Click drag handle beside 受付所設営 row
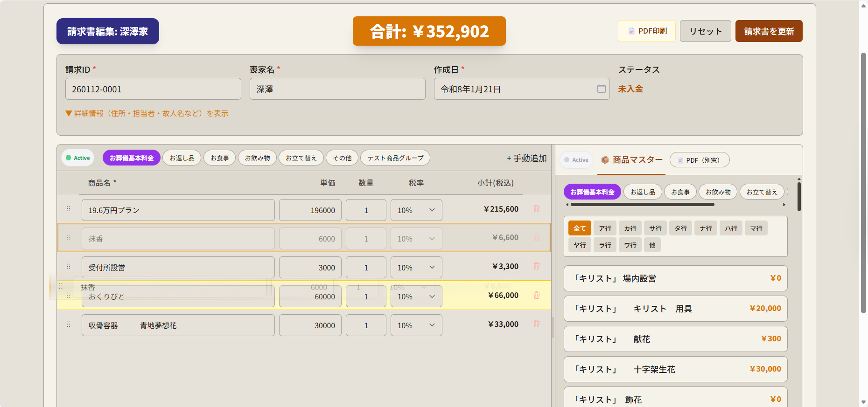The height and width of the screenshot is (407, 868). (x=69, y=267)
